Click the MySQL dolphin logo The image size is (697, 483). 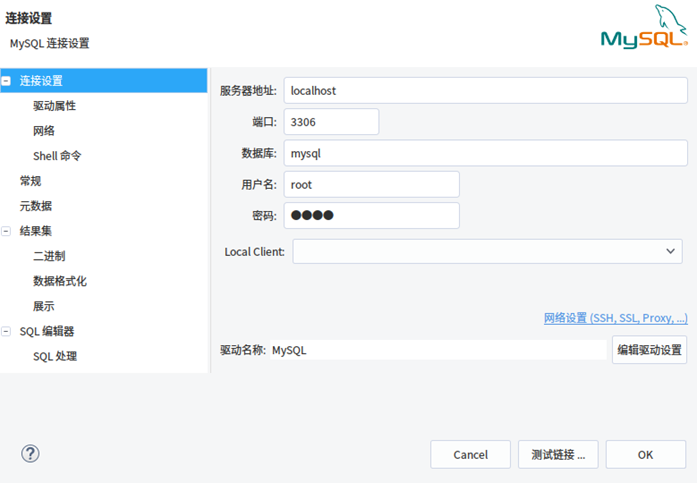coord(644,27)
